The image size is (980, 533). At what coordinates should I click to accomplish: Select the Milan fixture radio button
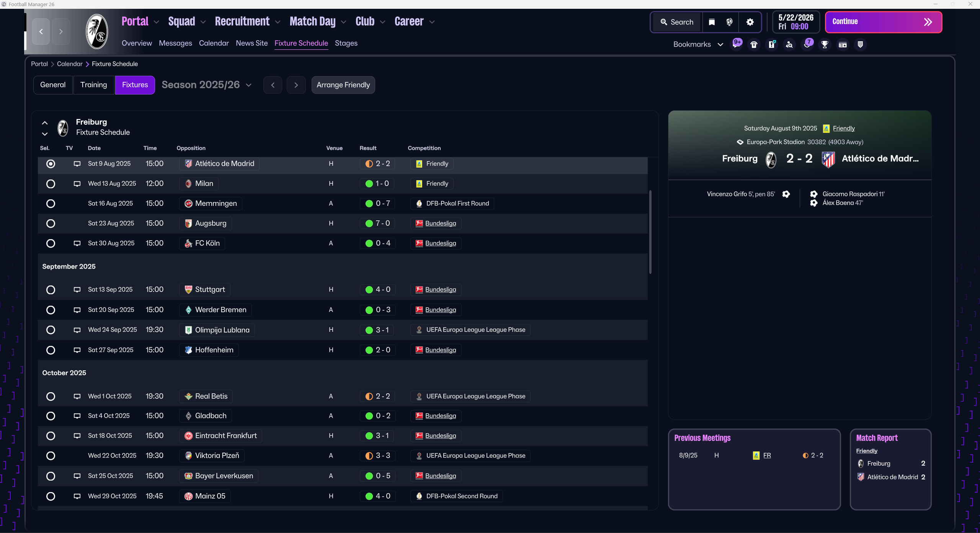coord(51,184)
